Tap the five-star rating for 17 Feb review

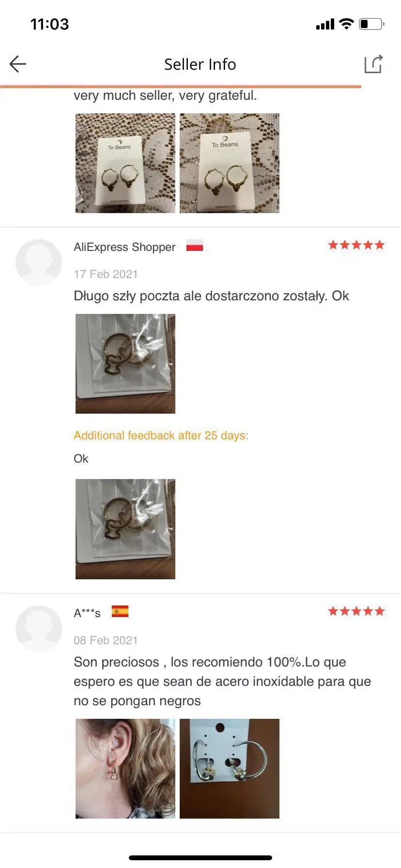(x=356, y=245)
